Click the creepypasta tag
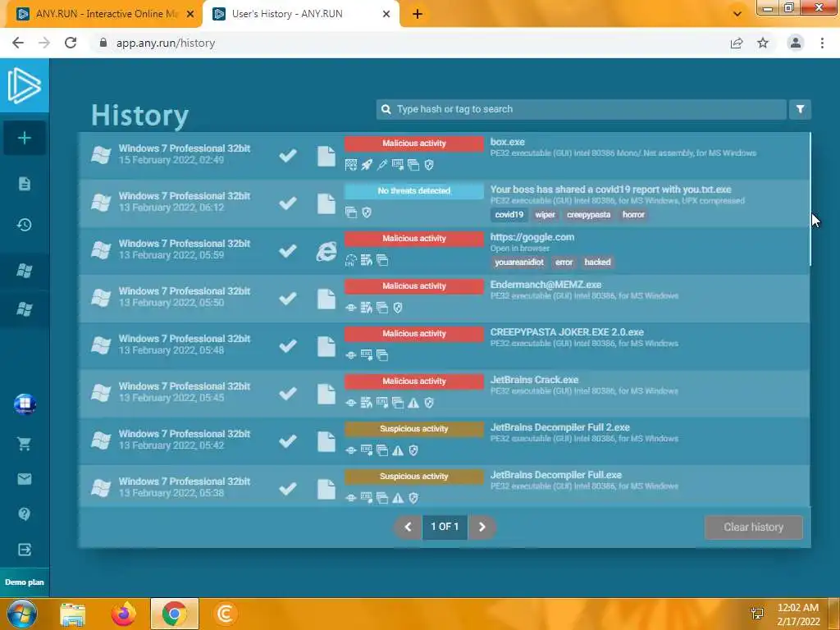Image resolution: width=840 pixels, height=630 pixels. coord(588,215)
